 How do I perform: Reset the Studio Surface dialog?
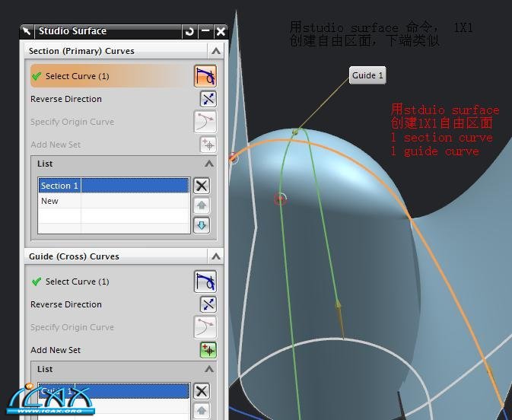[189, 31]
